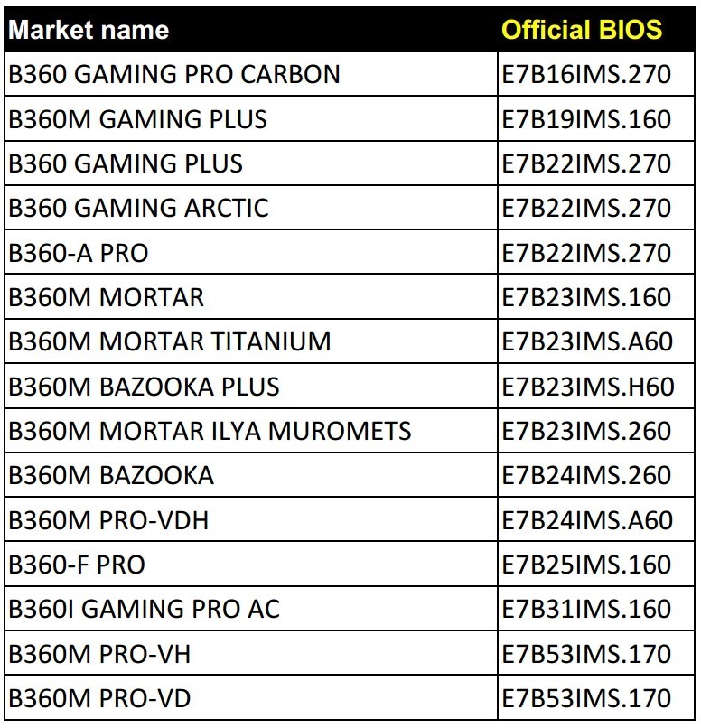The image size is (701, 728).
Task: Select BIOS value E7B16IMS.270
Action: click(x=586, y=74)
